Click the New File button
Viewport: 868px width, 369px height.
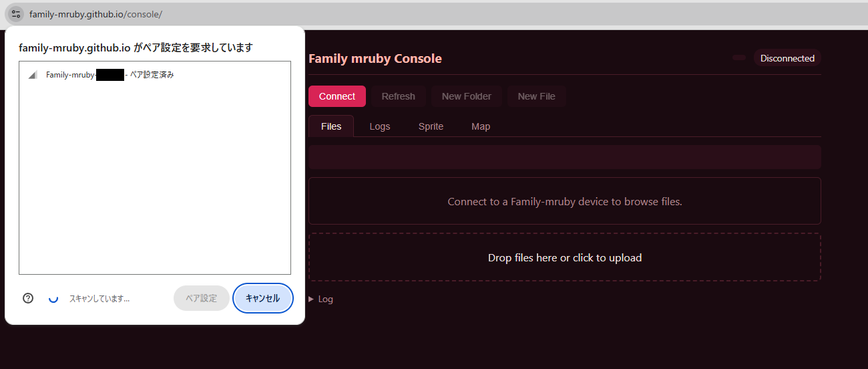click(537, 96)
